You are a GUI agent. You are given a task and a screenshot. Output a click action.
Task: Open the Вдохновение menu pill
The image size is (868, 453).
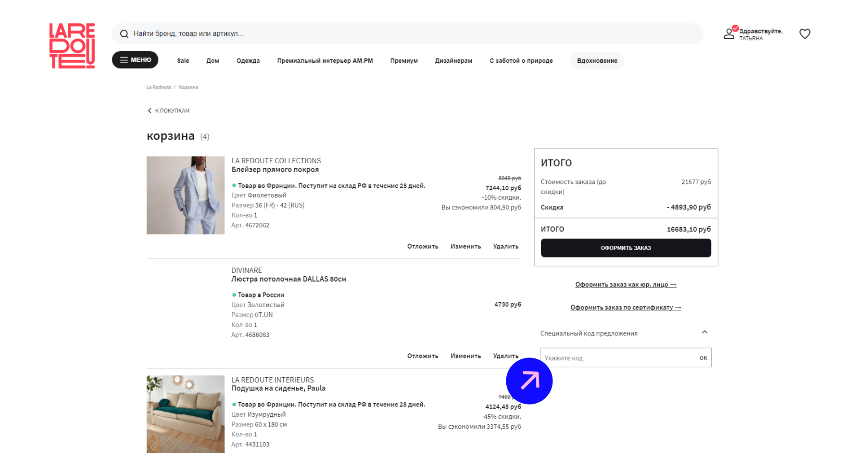click(597, 61)
